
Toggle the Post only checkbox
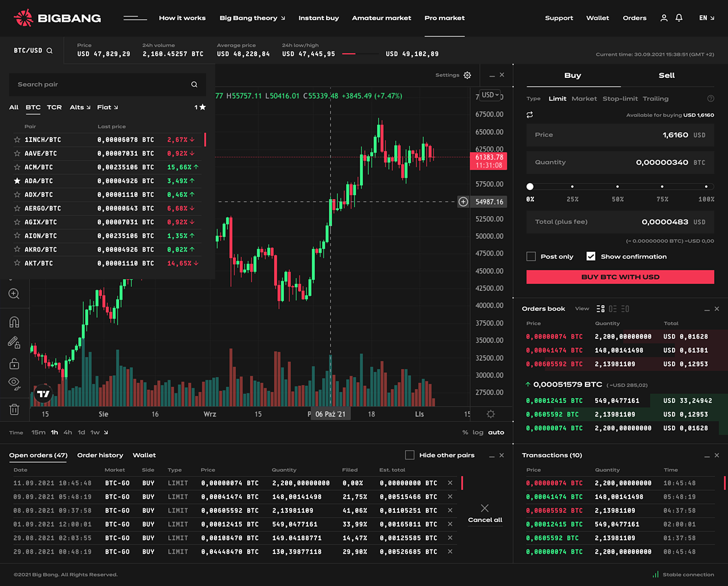pyautogui.click(x=531, y=256)
